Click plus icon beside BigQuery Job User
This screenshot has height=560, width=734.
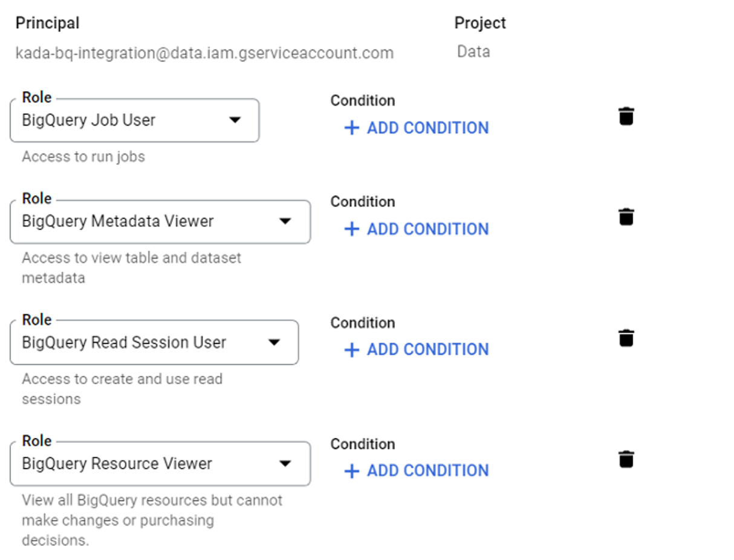click(351, 128)
